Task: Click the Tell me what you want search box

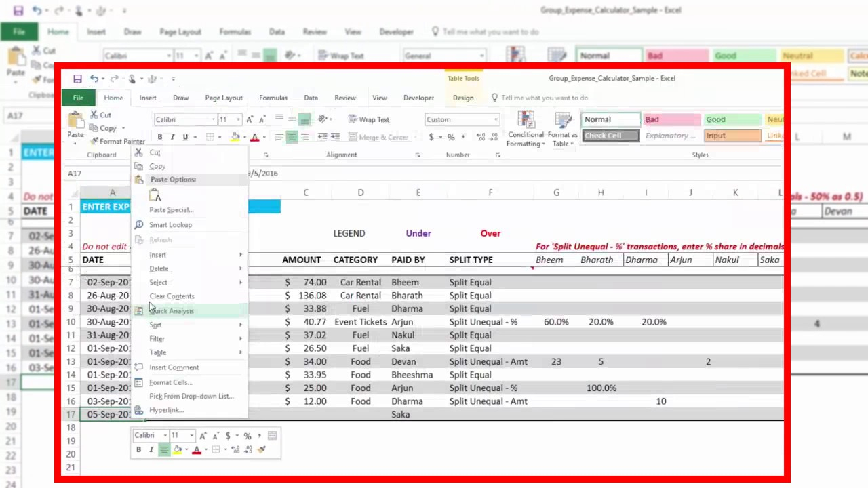Action: coord(544,98)
